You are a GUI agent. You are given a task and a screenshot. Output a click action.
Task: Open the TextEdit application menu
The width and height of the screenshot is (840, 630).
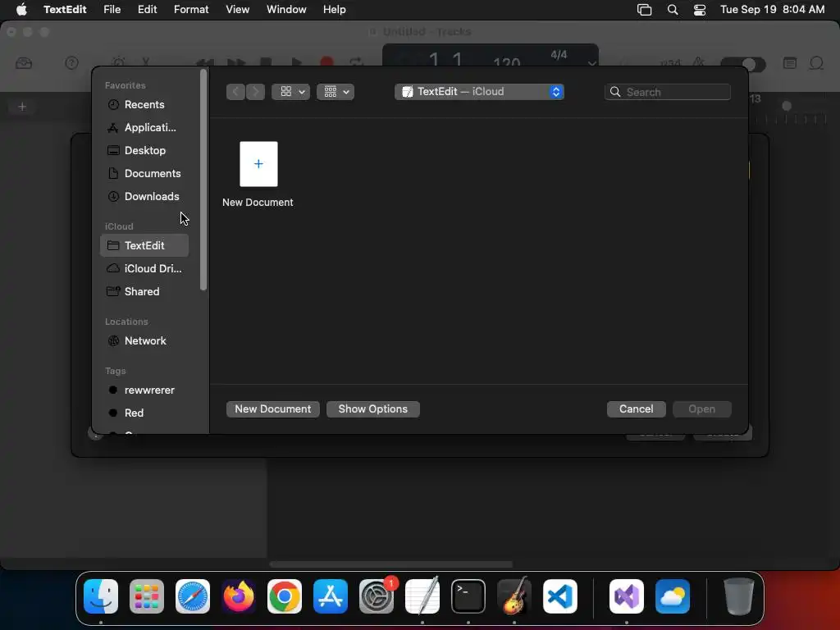65,9
